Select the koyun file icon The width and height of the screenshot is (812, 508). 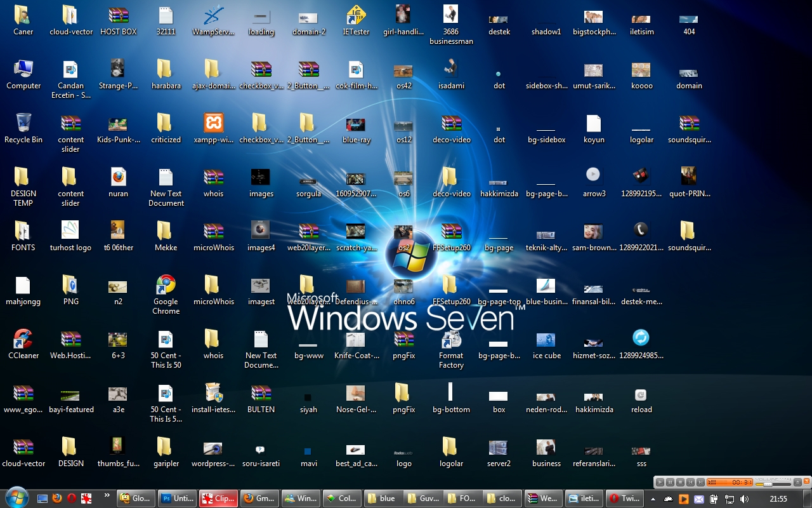pyautogui.click(x=594, y=129)
